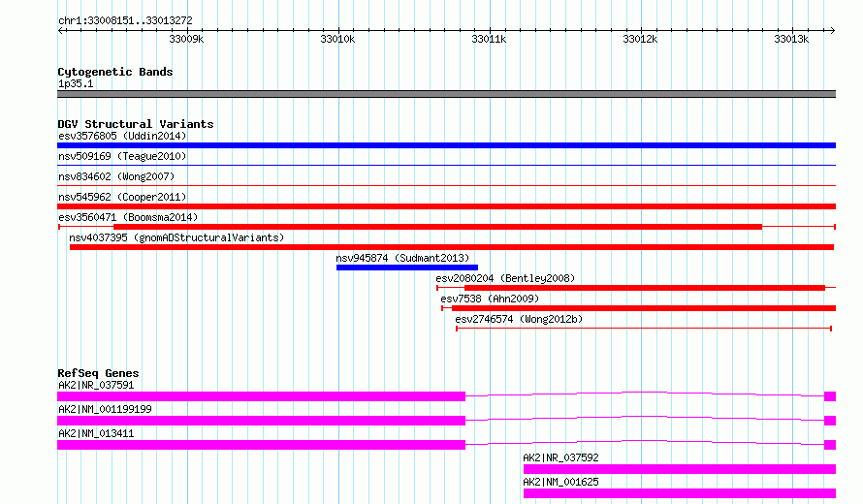The height and width of the screenshot is (504, 863).
Task: Click the red esv7538 variant bar
Action: (644, 308)
